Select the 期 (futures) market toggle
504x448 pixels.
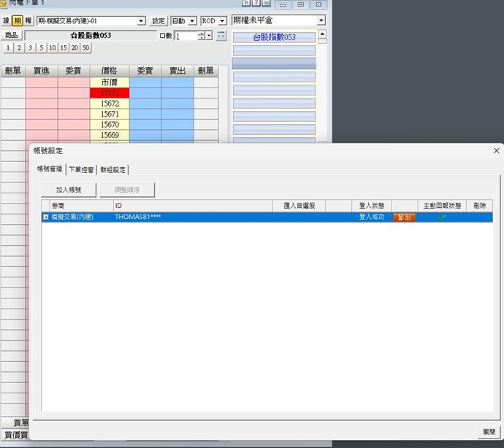click(18, 21)
